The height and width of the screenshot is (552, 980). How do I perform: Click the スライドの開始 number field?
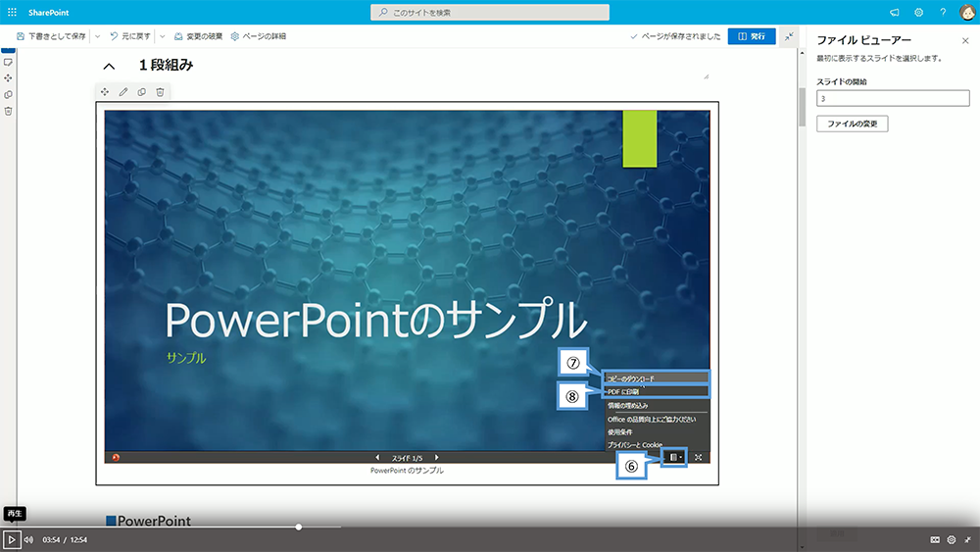tap(893, 98)
